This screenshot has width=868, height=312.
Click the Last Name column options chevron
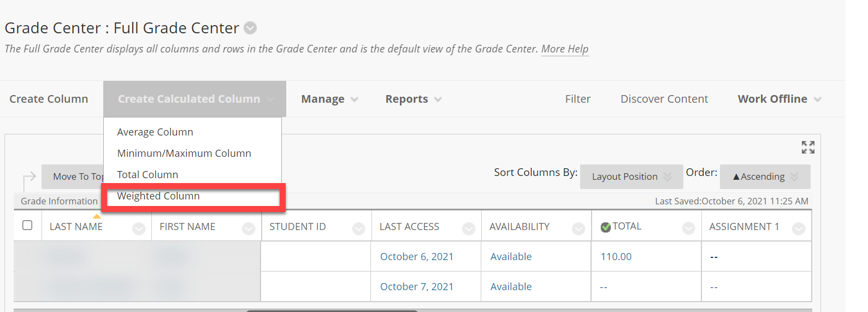[x=139, y=228]
